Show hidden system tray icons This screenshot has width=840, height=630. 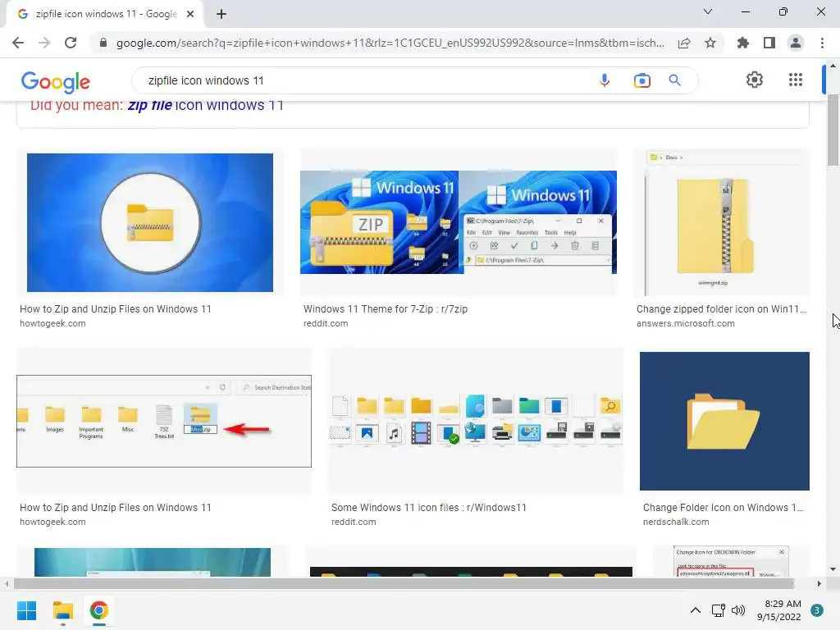(696, 610)
